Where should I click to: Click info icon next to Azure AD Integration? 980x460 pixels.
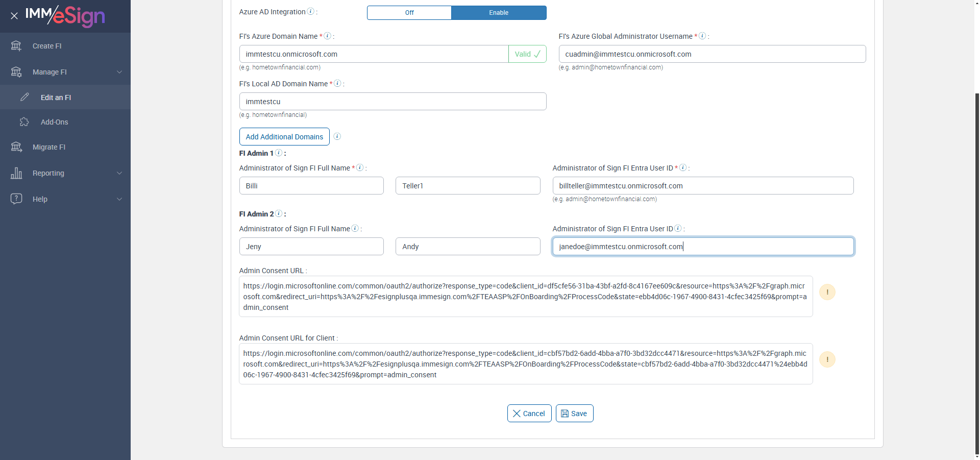point(310,12)
